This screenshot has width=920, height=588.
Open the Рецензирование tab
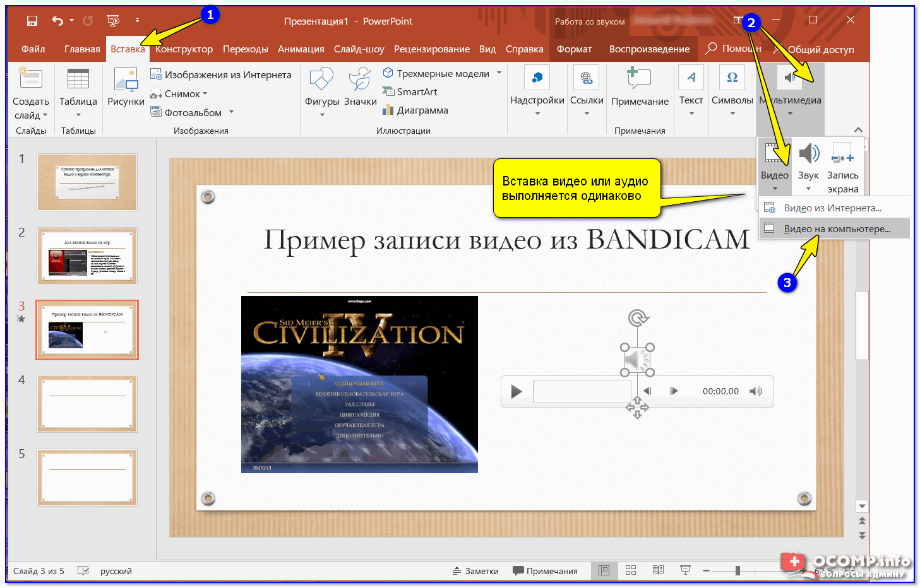click(x=432, y=49)
